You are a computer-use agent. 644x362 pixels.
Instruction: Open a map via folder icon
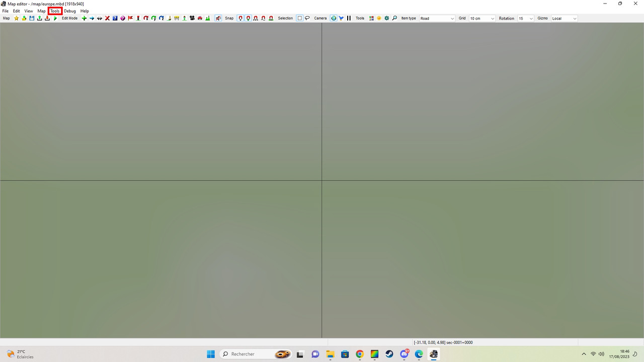pos(24,18)
